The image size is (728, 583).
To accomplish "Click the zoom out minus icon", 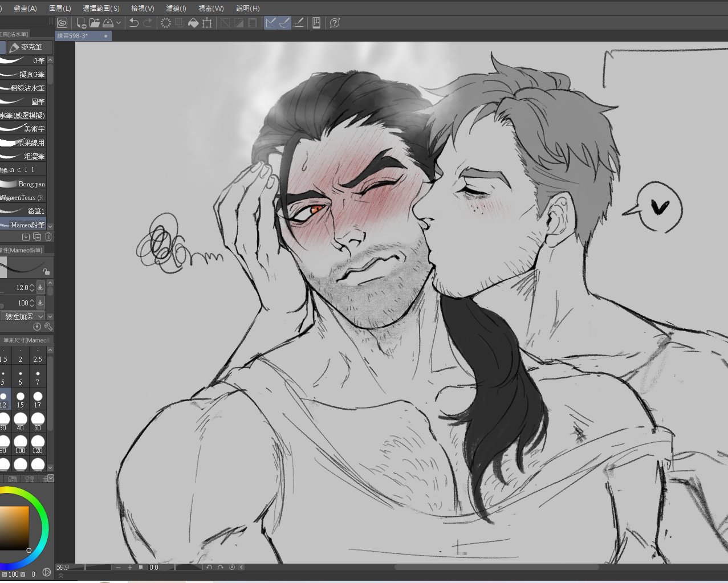I will pyautogui.click(x=118, y=568).
